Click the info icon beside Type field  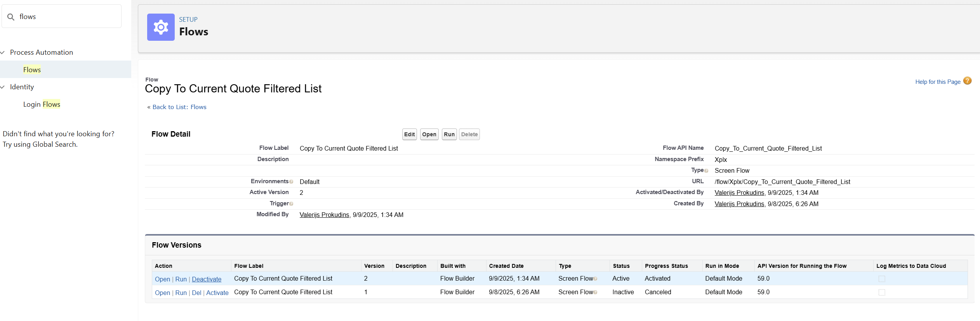(x=706, y=171)
